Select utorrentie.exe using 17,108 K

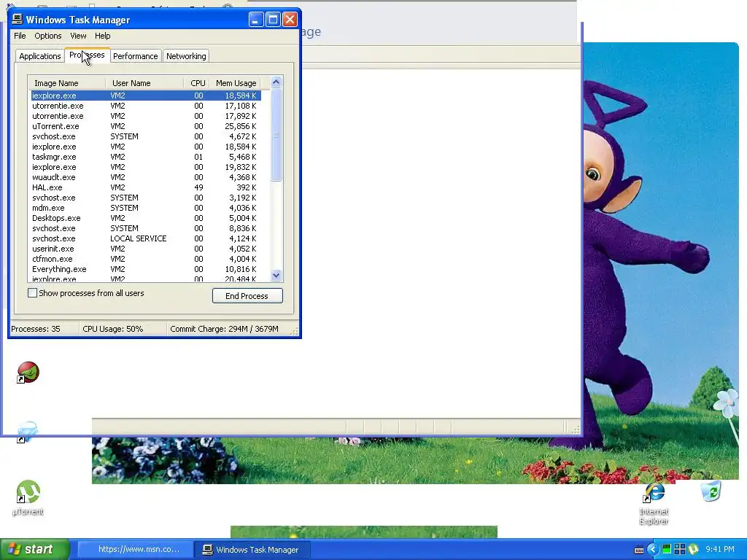145,106
